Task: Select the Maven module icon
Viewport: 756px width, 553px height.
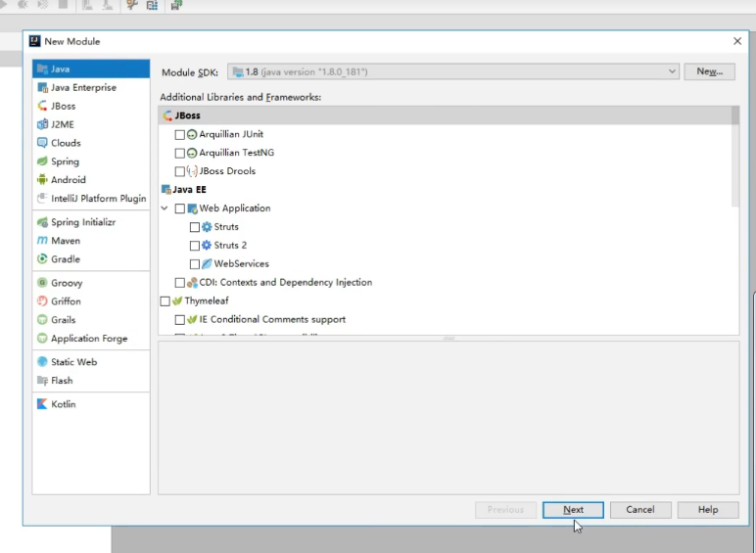Action: pyautogui.click(x=42, y=241)
